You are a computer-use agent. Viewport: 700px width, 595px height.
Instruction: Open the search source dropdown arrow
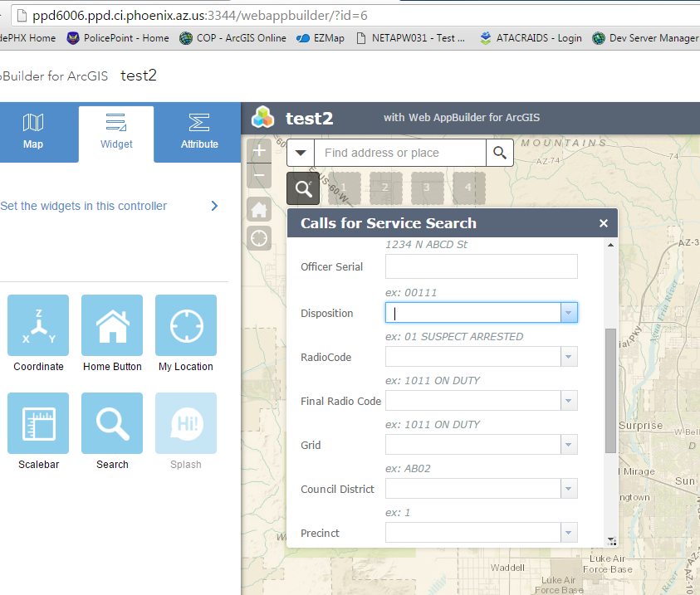[x=301, y=153]
